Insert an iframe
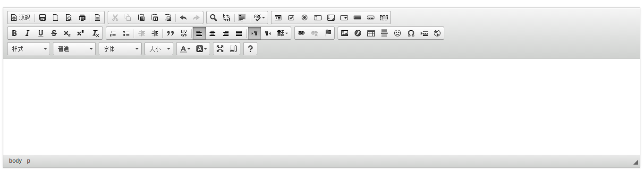Screen dimensions: 644x176 437,33
